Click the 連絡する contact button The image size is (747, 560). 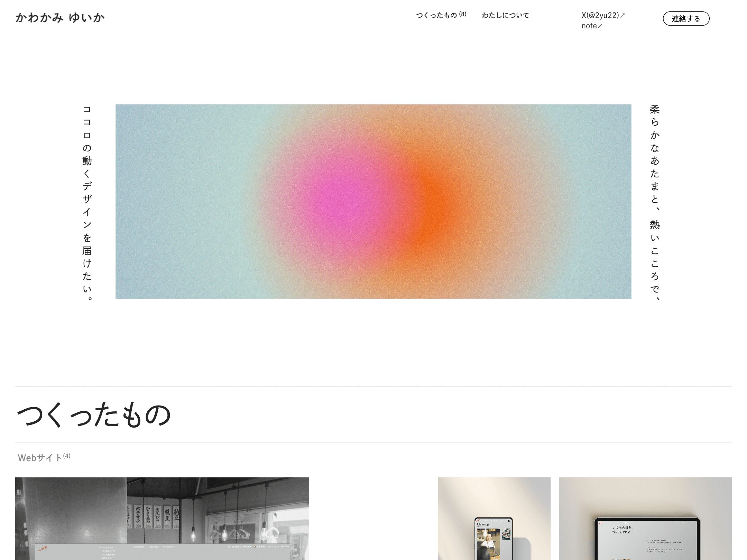686,19
